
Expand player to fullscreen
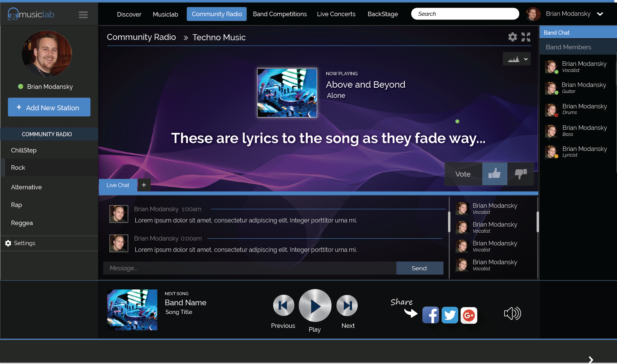pos(526,37)
